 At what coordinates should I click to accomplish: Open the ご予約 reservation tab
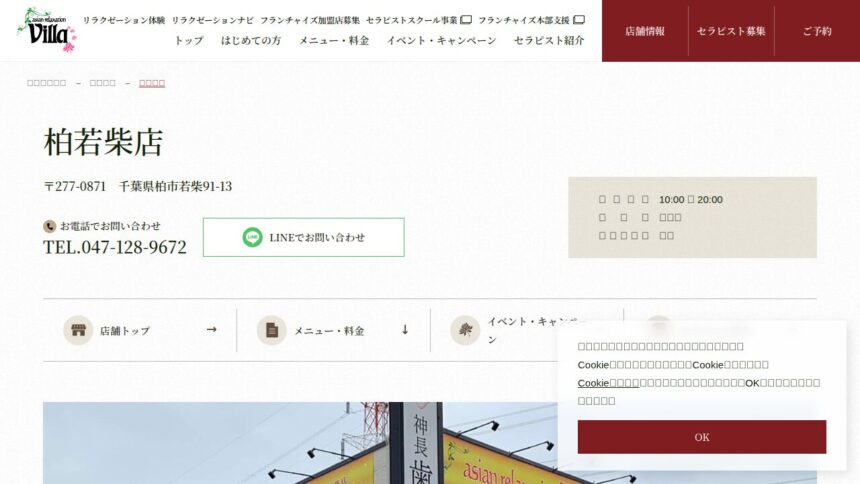[817, 31]
